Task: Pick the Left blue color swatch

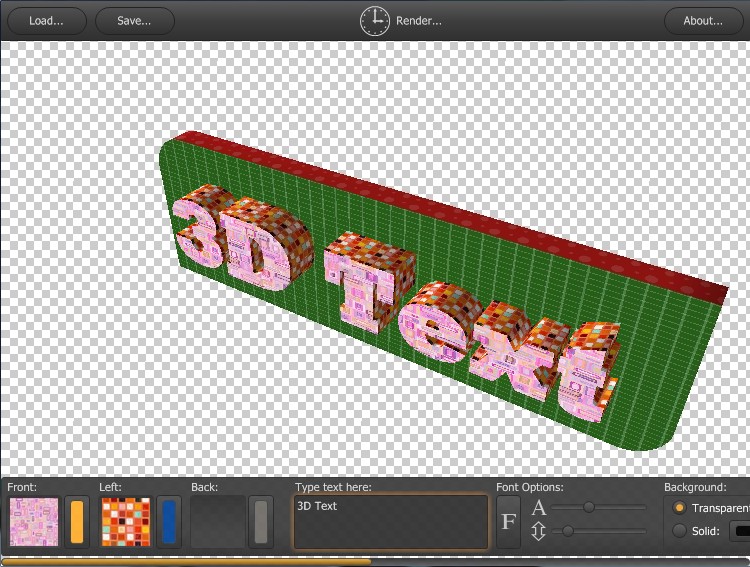Action: tap(169, 522)
